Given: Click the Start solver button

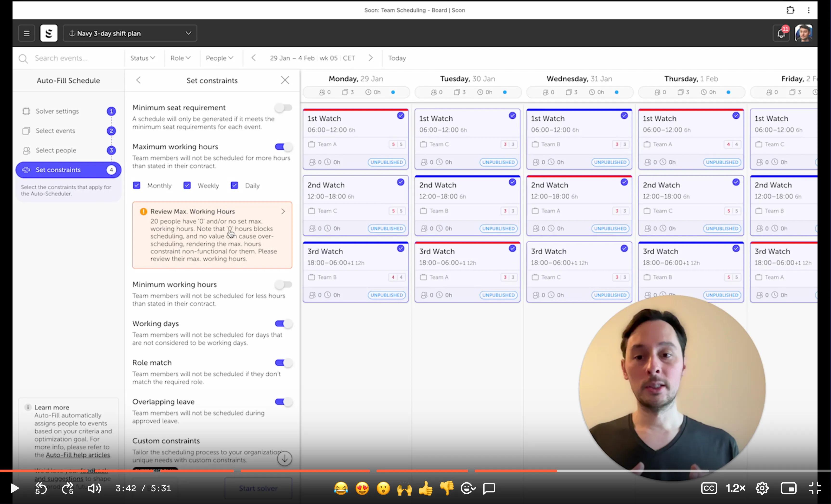Looking at the screenshot, I should click(258, 488).
